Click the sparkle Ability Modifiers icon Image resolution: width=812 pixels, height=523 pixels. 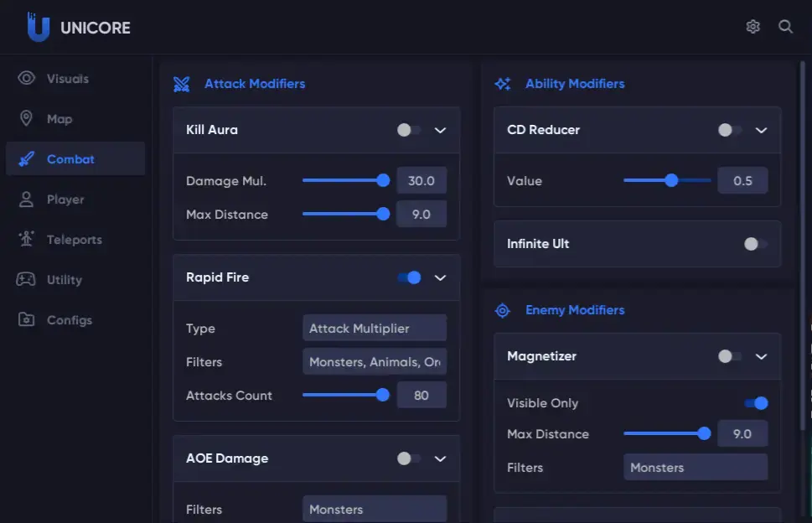(x=503, y=83)
